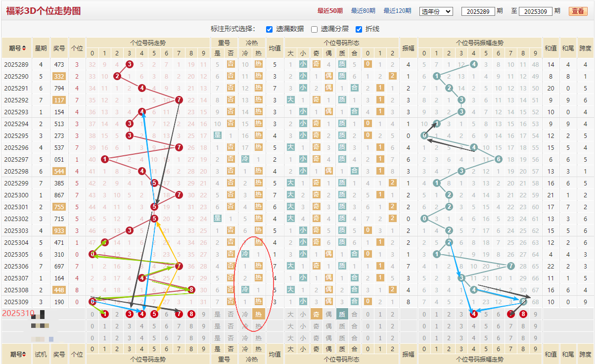Select 合 in the 2025310 prediction row

(354, 314)
